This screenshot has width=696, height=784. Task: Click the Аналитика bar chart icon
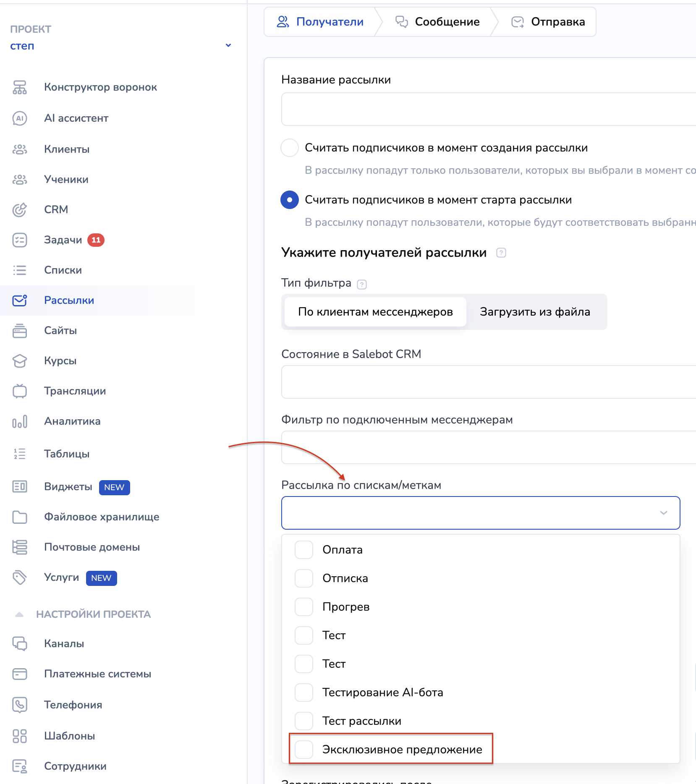[20, 421]
